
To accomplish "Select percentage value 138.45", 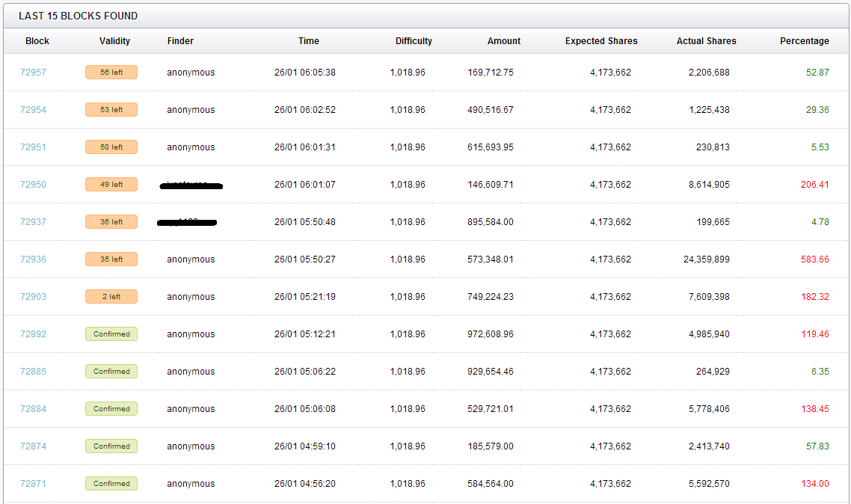I will (814, 409).
